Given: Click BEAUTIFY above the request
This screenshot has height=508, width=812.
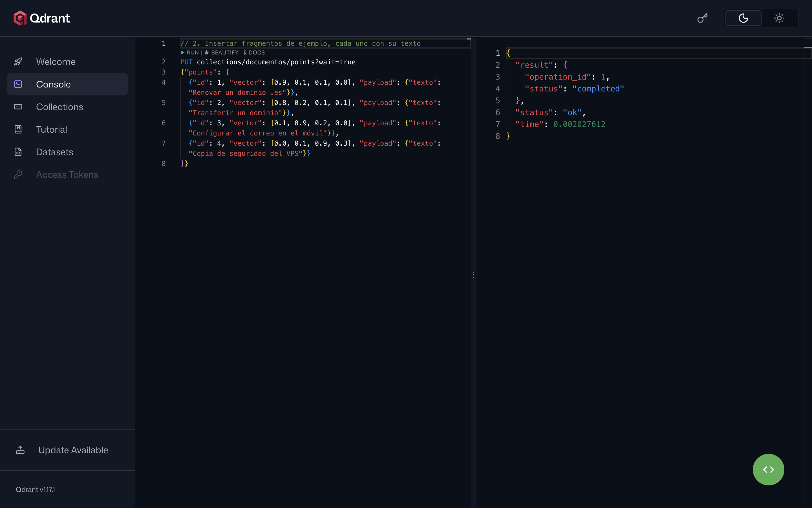Looking at the screenshot, I should [x=221, y=52].
